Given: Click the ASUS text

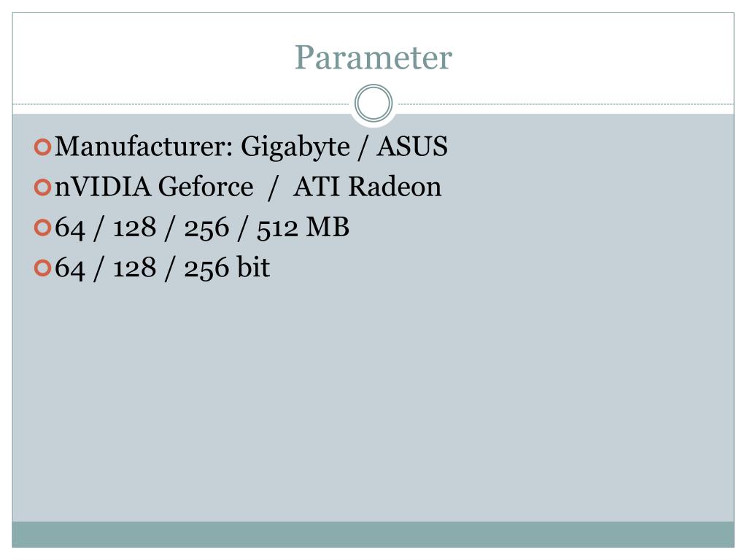Looking at the screenshot, I should (413, 146).
